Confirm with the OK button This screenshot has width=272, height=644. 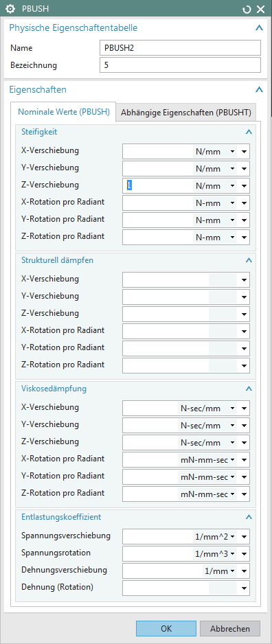click(x=166, y=628)
